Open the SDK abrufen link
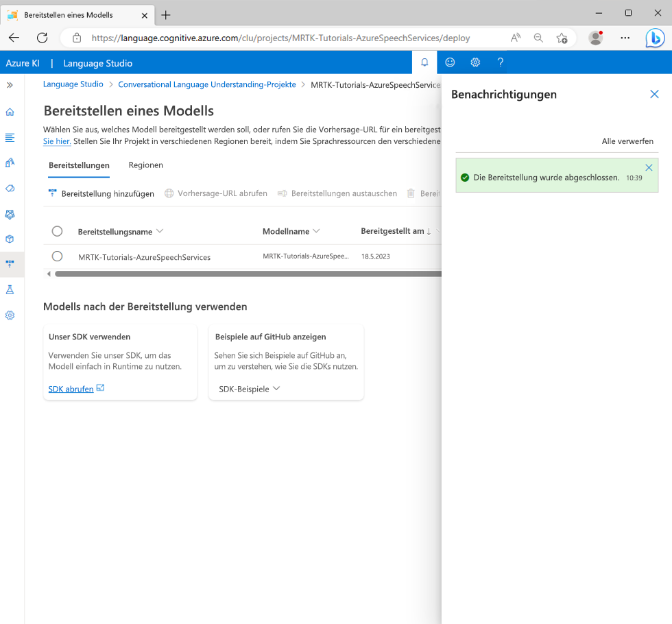Screen dimensions: 672x624 (x=76, y=389)
